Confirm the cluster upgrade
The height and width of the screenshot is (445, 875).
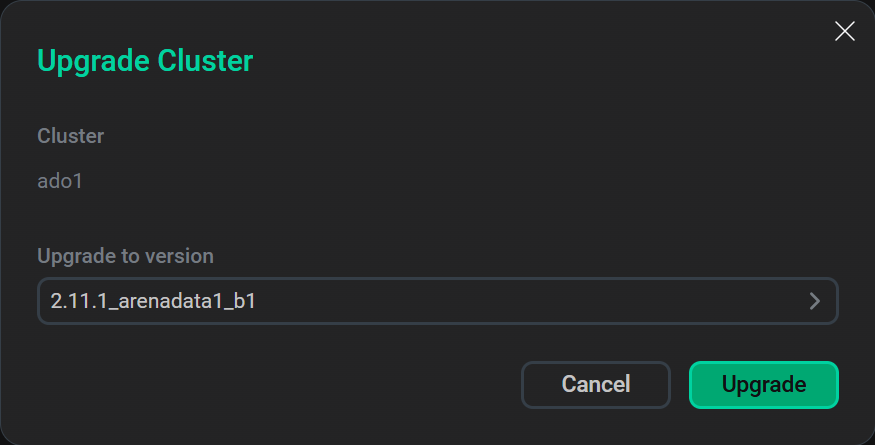[763, 384]
